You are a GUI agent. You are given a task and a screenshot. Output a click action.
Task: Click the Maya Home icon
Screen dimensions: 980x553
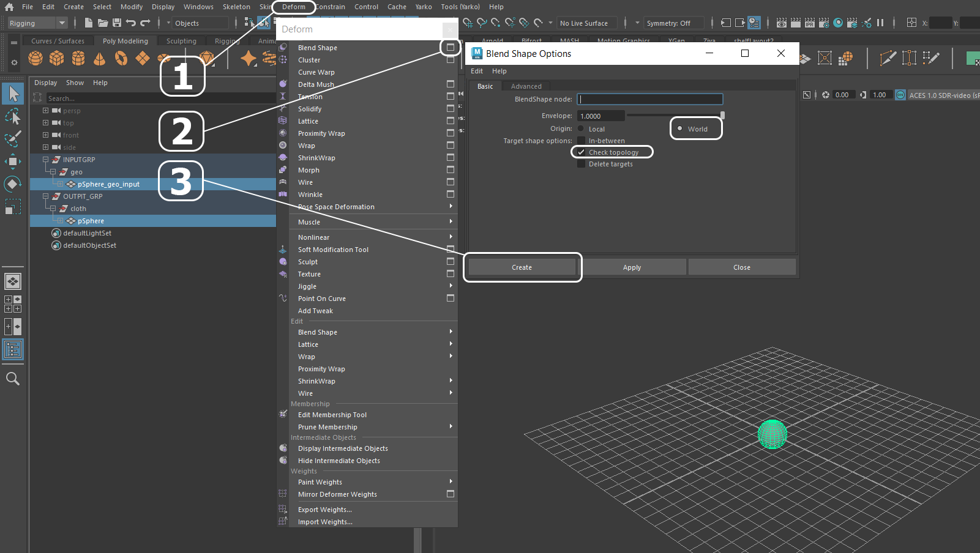tap(9, 7)
